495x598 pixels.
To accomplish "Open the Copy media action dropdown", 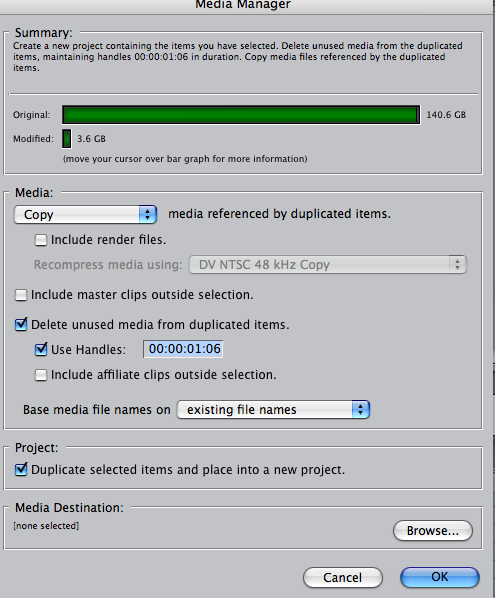I will point(85,214).
